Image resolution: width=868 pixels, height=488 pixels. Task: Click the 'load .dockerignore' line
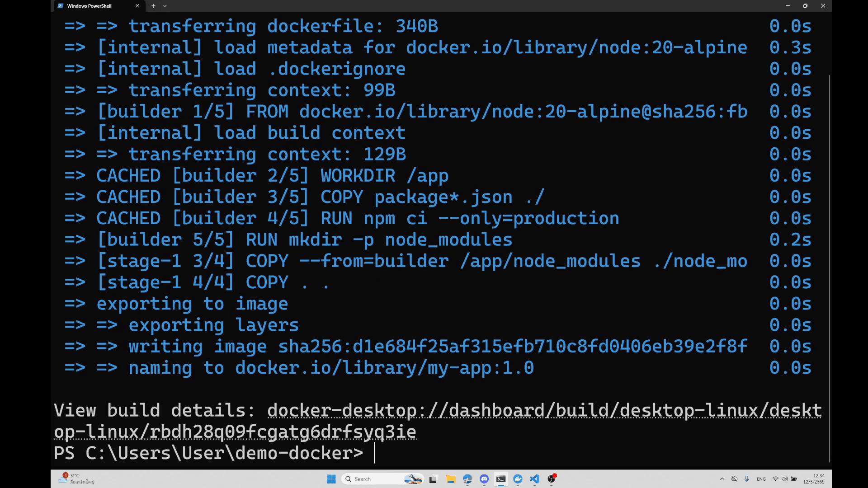(235, 69)
